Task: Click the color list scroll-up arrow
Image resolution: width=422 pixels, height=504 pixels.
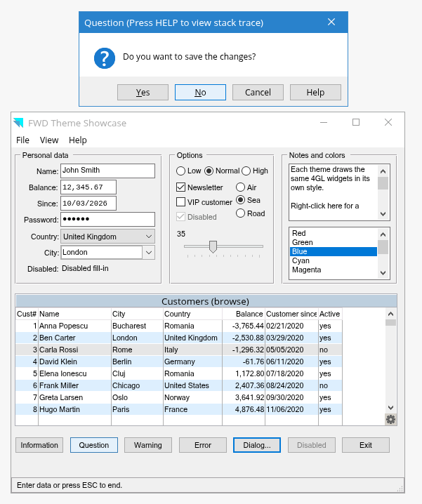Action: click(x=383, y=234)
